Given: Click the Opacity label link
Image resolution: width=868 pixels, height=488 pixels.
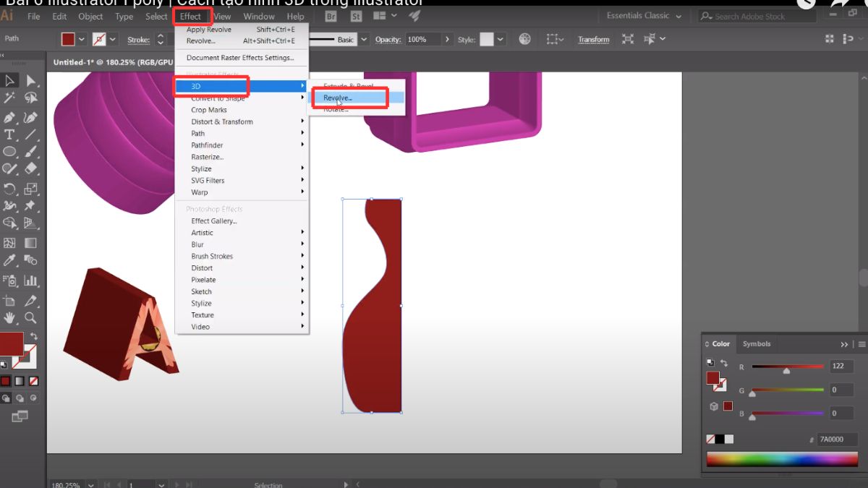Looking at the screenshot, I should pos(388,40).
